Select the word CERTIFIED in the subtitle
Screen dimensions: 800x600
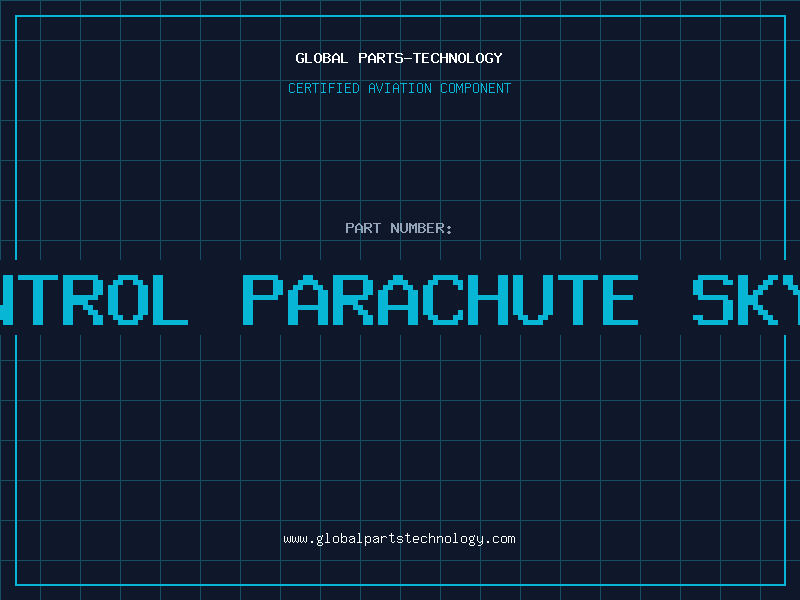(323, 88)
